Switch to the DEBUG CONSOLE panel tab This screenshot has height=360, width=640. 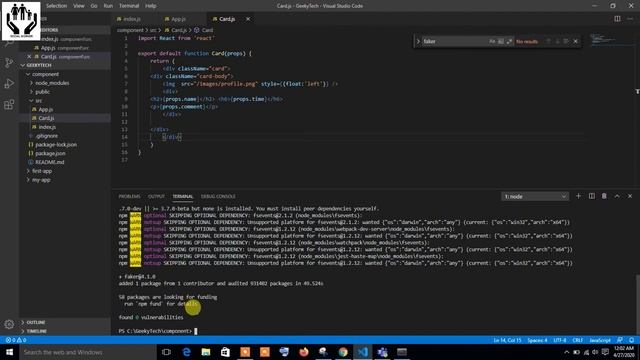pos(218,196)
